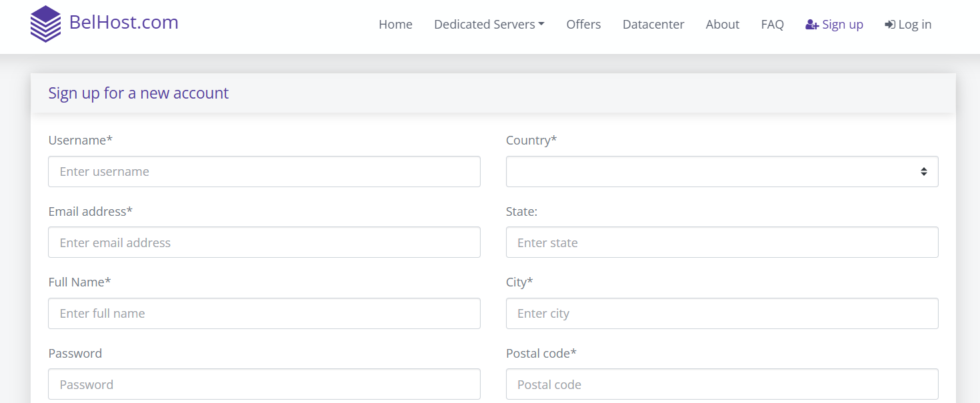Focus the Postal code field
980x403 pixels.
[x=722, y=384]
